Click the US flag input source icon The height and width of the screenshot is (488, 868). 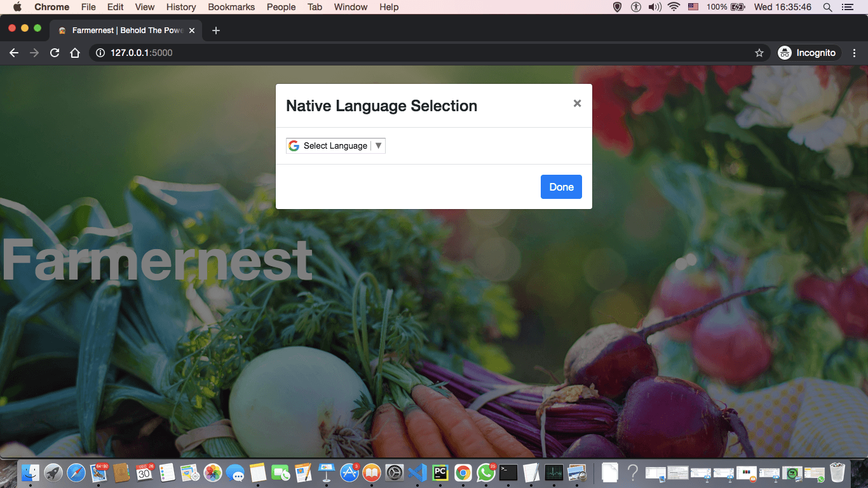click(x=693, y=7)
